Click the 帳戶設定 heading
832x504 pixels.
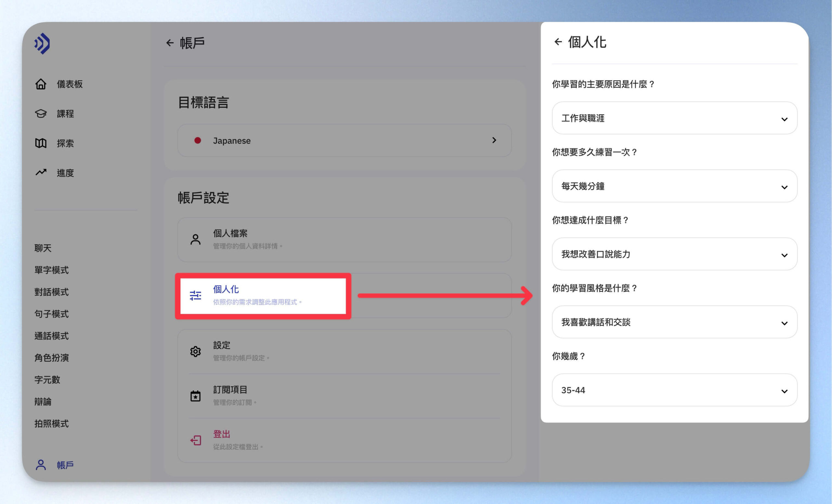pyautogui.click(x=203, y=198)
